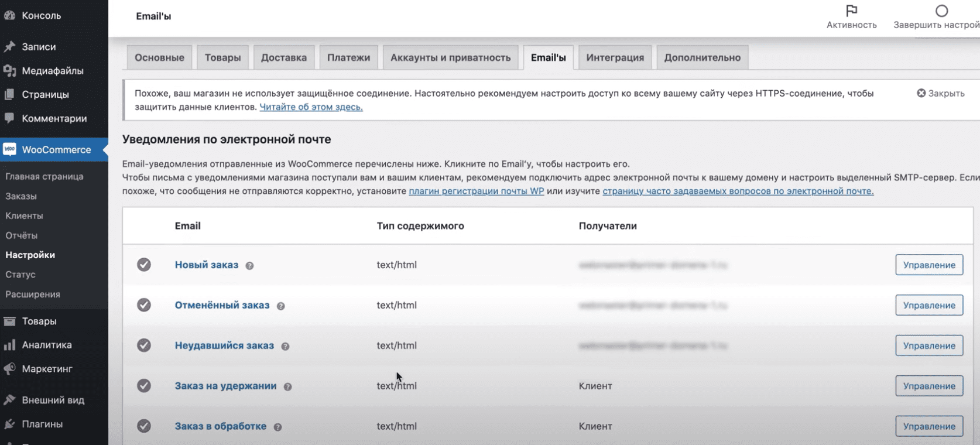980x445 pixels.
Task: Open the Читайте об этом здесь link
Action: pyautogui.click(x=311, y=107)
